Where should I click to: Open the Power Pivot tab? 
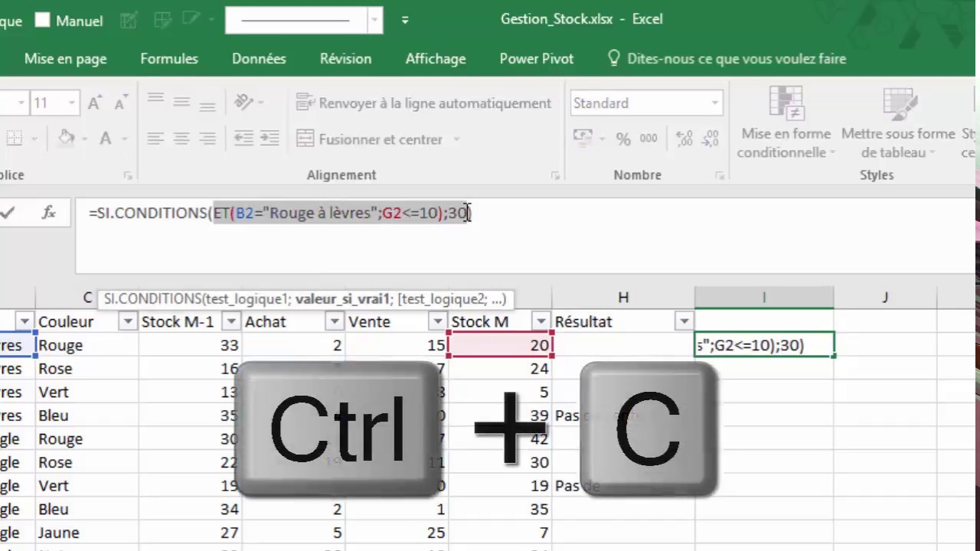(x=536, y=59)
